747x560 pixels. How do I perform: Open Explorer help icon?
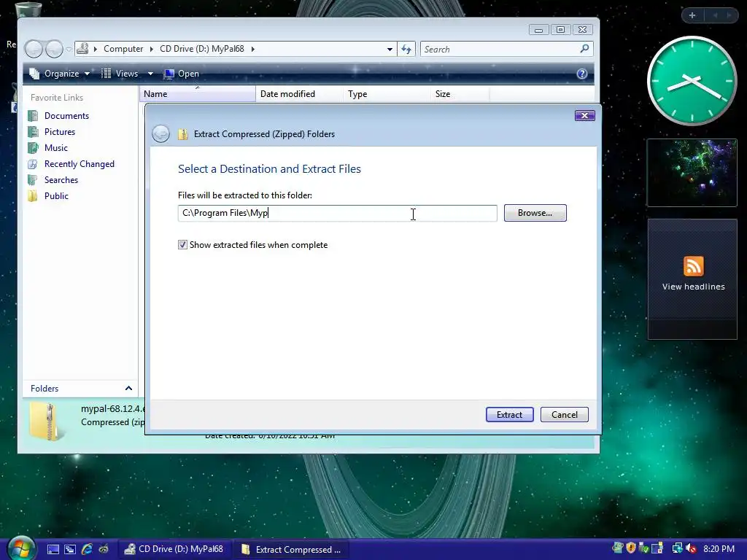(581, 74)
